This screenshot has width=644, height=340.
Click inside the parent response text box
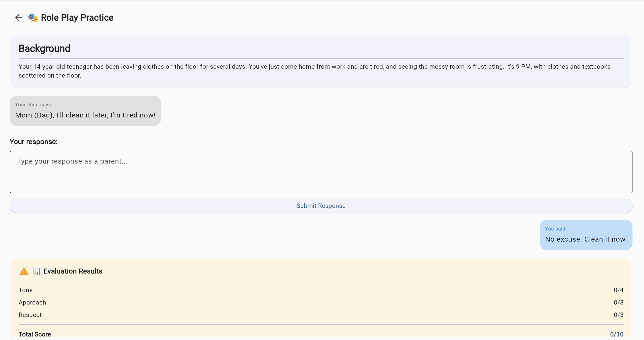(321, 172)
